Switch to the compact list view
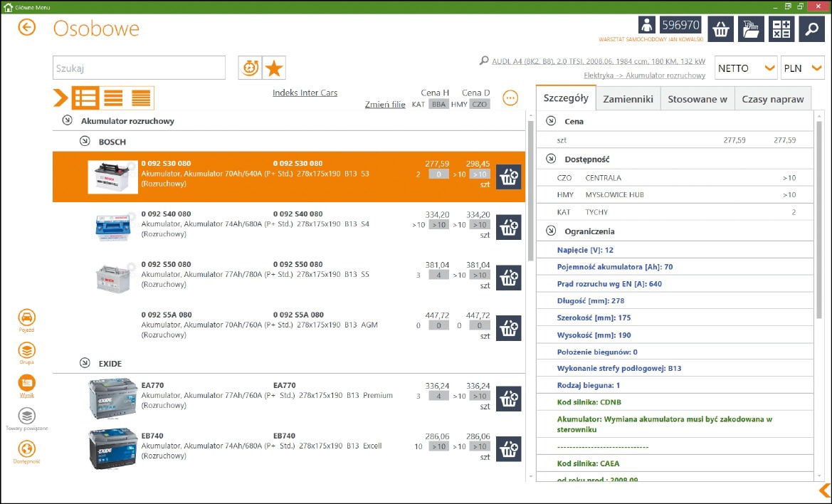Viewport: 832px width, 504px height. (x=141, y=98)
